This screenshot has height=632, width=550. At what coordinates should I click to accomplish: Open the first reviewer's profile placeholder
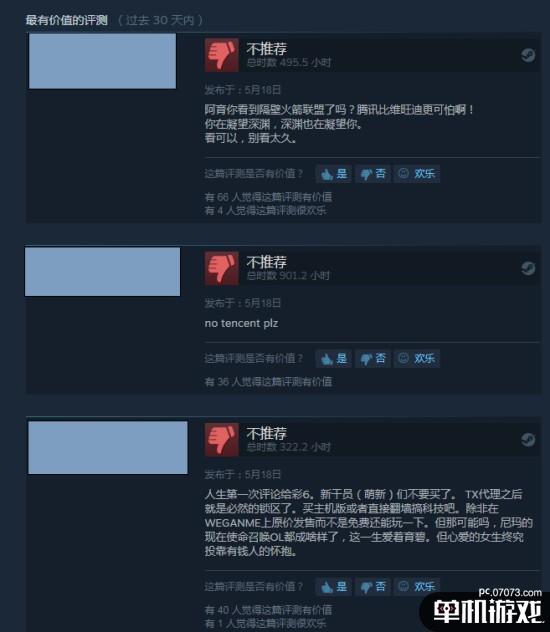tap(102, 61)
